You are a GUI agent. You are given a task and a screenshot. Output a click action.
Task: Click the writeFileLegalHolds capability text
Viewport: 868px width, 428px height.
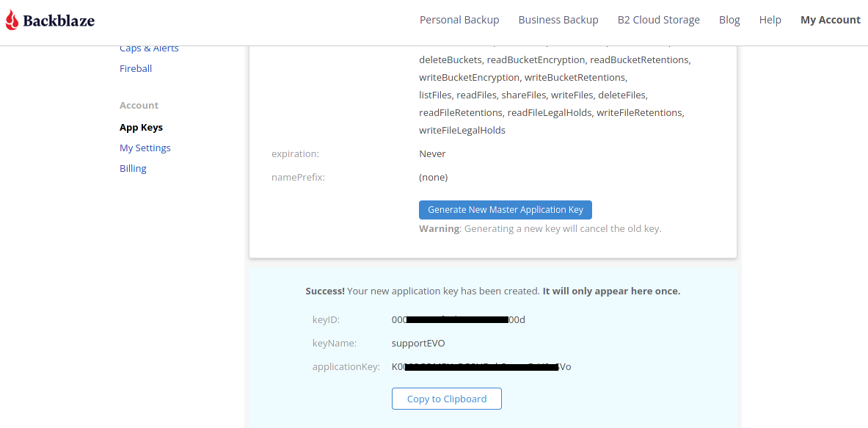pyautogui.click(x=462, y=131)
